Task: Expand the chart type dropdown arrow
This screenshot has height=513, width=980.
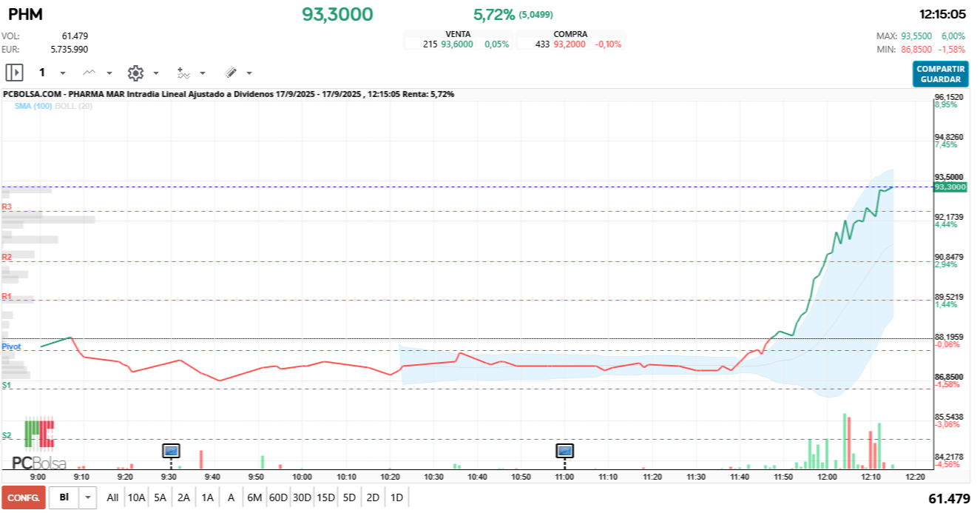Action: click(x=109, y=73)
